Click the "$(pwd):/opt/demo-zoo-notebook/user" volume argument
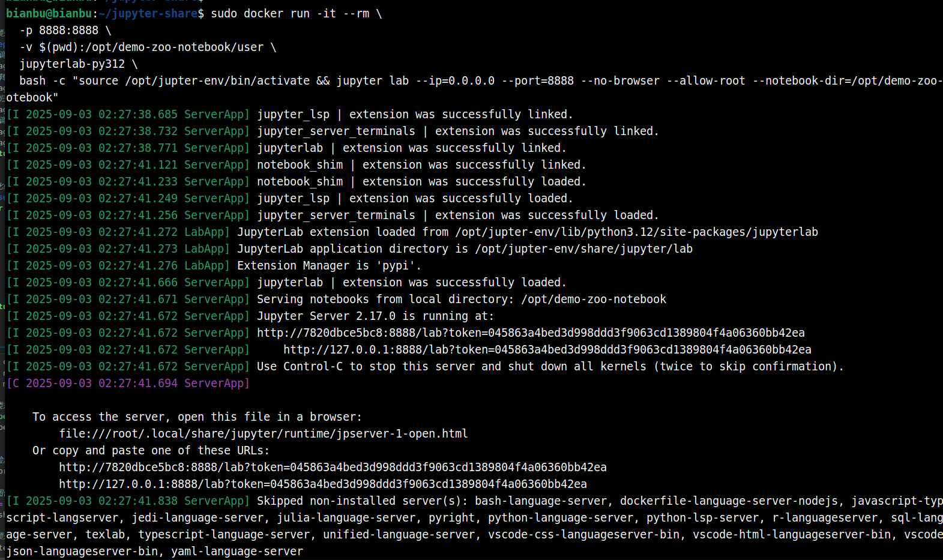943x560 pixels. point(151,47)
